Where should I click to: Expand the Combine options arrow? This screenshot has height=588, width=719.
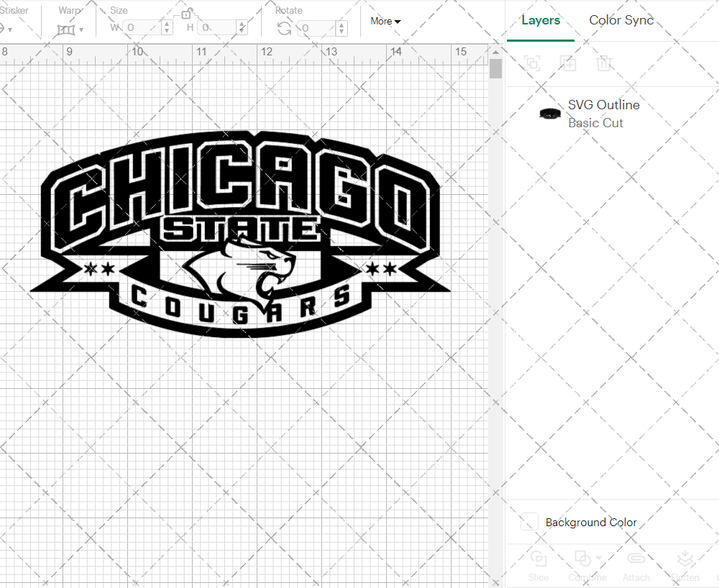(x=600, y=558)
